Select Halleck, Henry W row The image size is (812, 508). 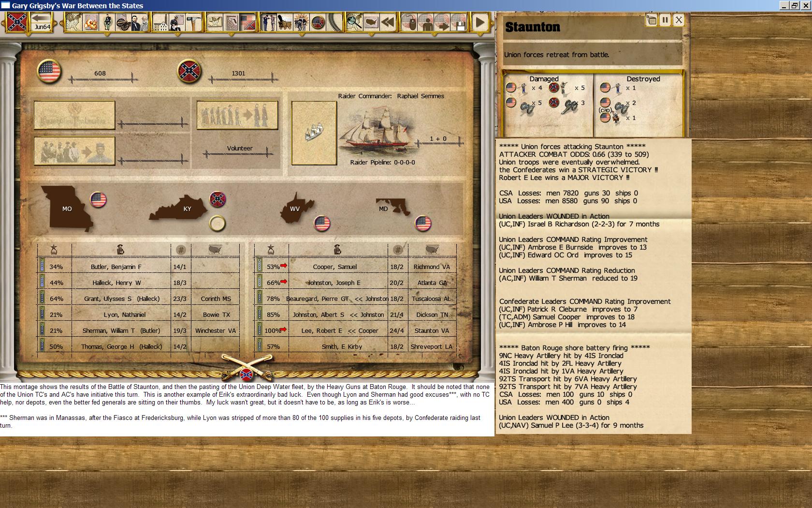click(x=138, y=283)
